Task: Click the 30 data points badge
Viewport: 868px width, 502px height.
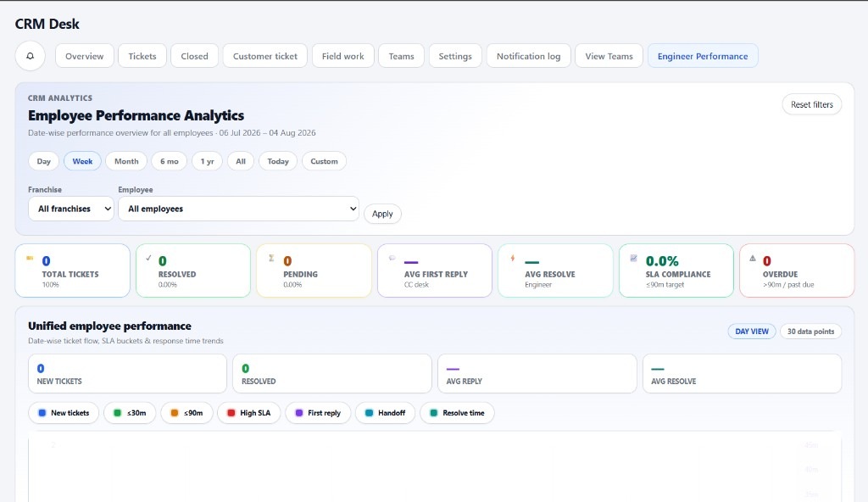Action: [x=811, y=332]
